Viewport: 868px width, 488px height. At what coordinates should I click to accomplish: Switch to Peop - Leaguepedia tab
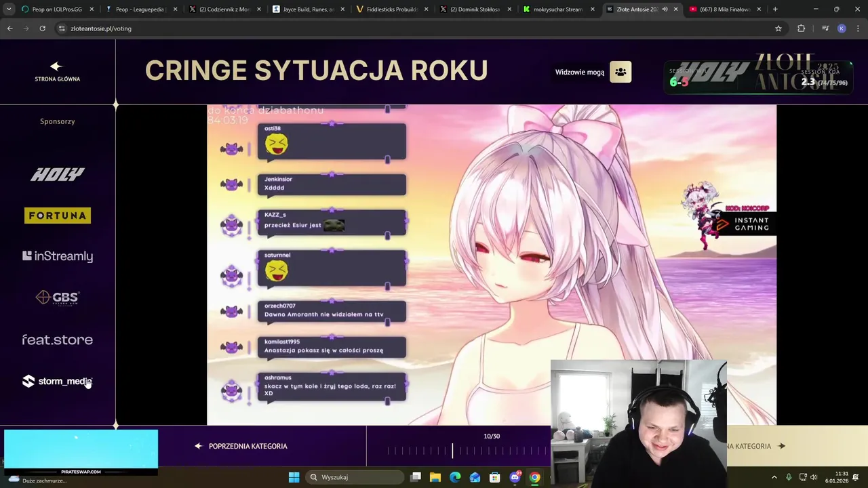click(x=141, y=9)
